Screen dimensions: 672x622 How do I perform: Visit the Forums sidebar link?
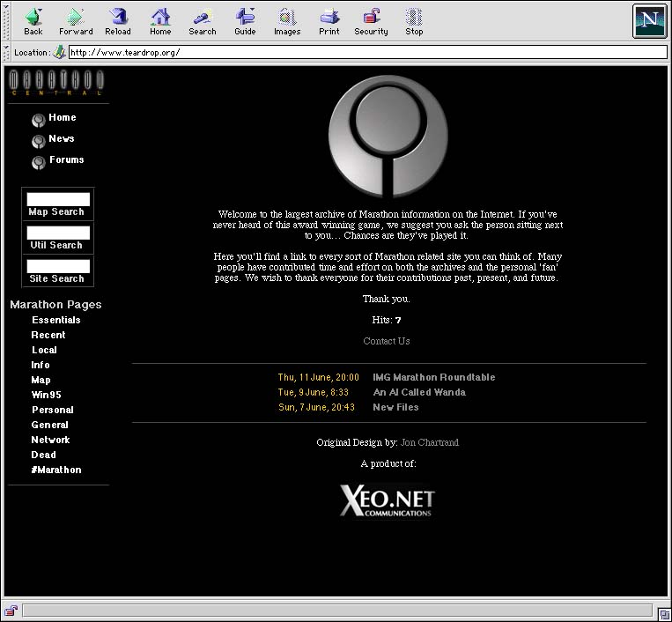[x=66, y=159]
